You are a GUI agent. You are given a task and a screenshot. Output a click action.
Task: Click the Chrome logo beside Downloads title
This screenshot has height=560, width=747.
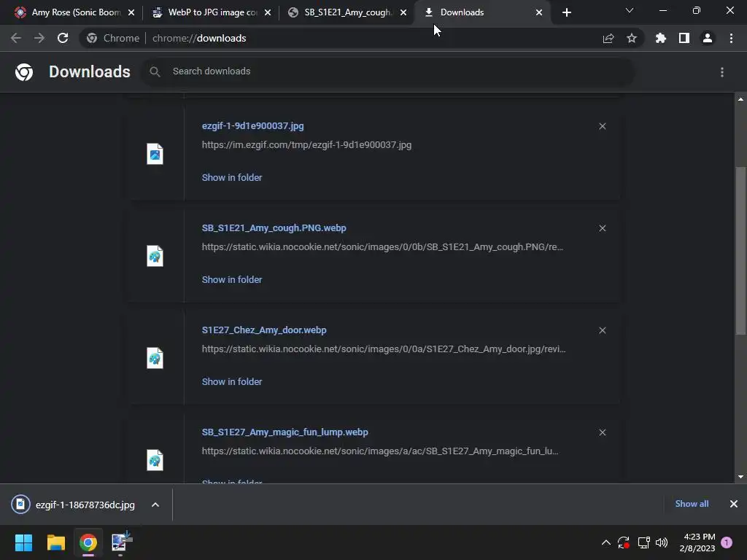point(24,72)
